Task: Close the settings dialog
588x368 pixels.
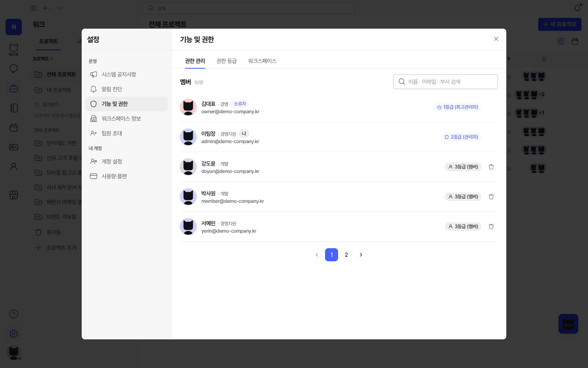Action: click(496, 39)
